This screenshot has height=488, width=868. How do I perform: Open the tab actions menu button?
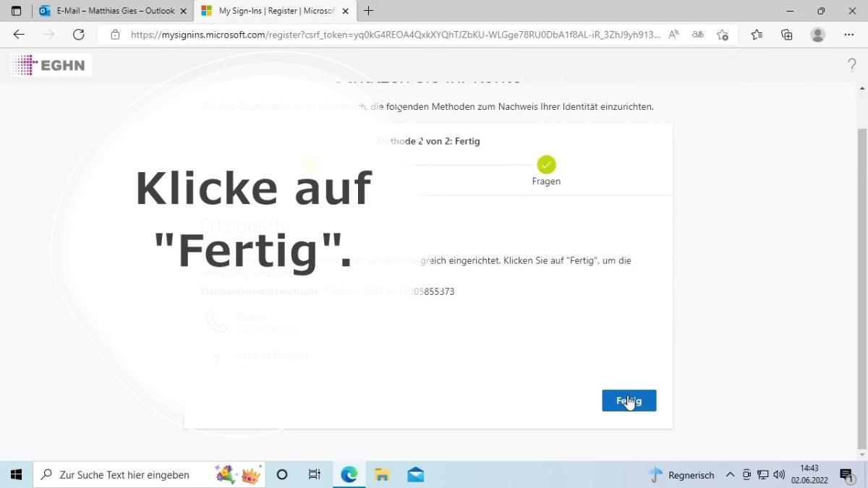(16, 11)
